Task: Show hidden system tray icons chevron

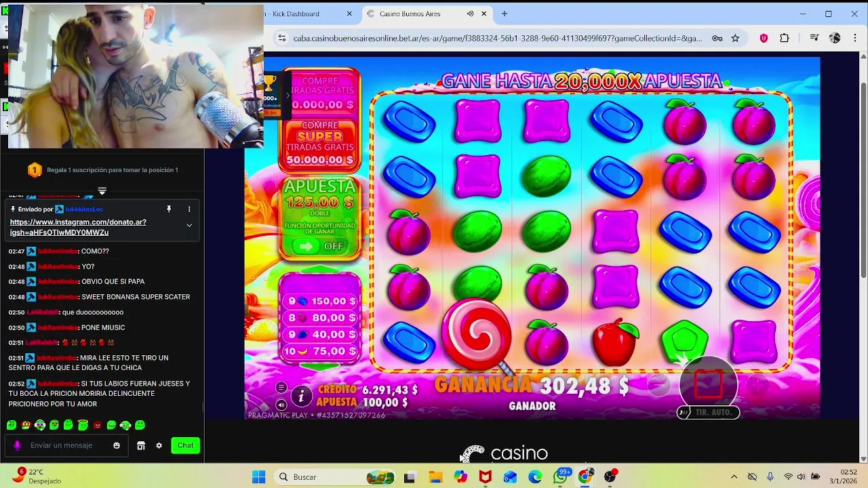Action: click(x=734, y=477)
